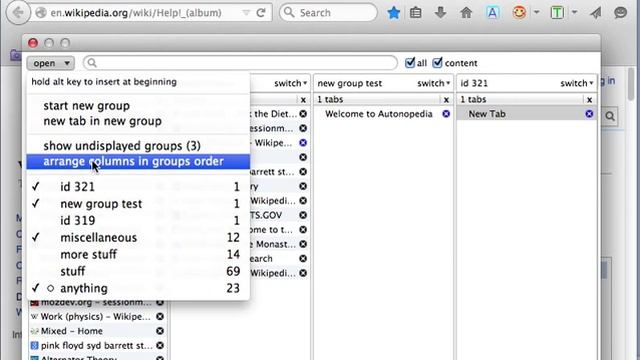This screenshot has height=360, width=640.
Task: Click the tab filter search field
Action: point(240,63)
